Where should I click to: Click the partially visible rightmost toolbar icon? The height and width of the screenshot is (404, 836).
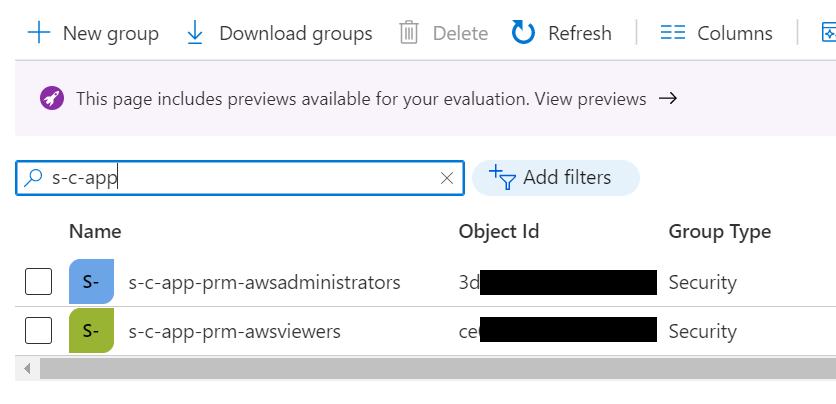[828, 33]
